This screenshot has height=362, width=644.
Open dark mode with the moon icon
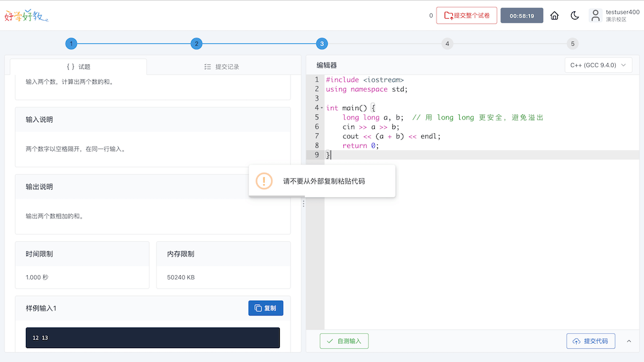tap(575, 15)
